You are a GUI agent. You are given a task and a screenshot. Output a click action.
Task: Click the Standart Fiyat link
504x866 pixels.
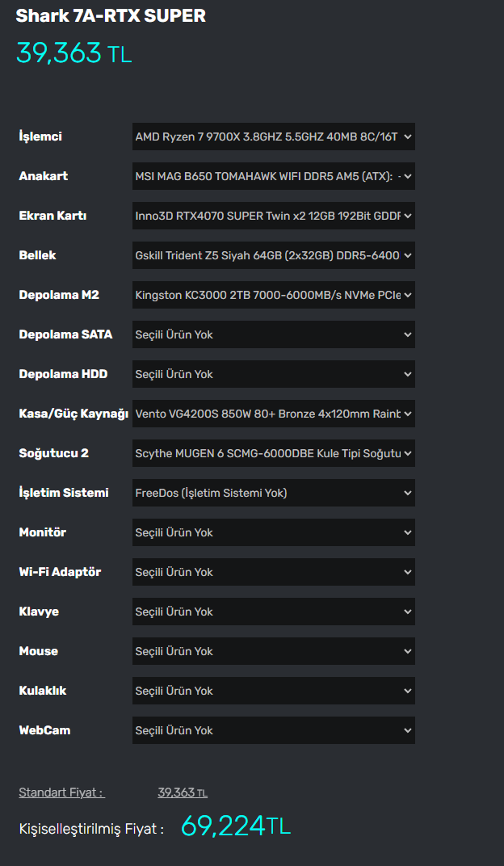point(61,792)
